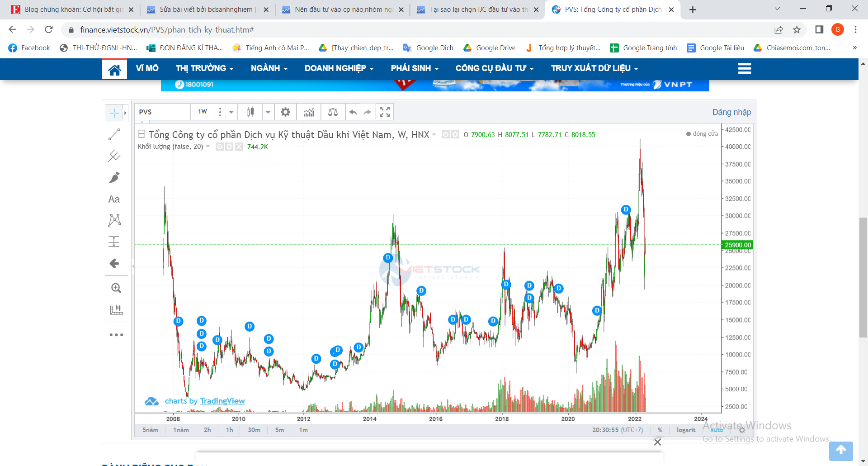Open format settings for the main series
The image size is (868, 466).
click(455, 134)
